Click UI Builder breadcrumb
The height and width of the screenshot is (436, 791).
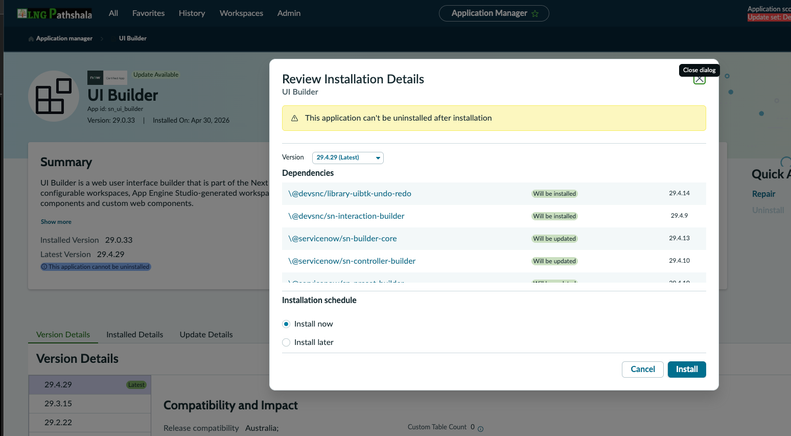(x=133, y=38)
